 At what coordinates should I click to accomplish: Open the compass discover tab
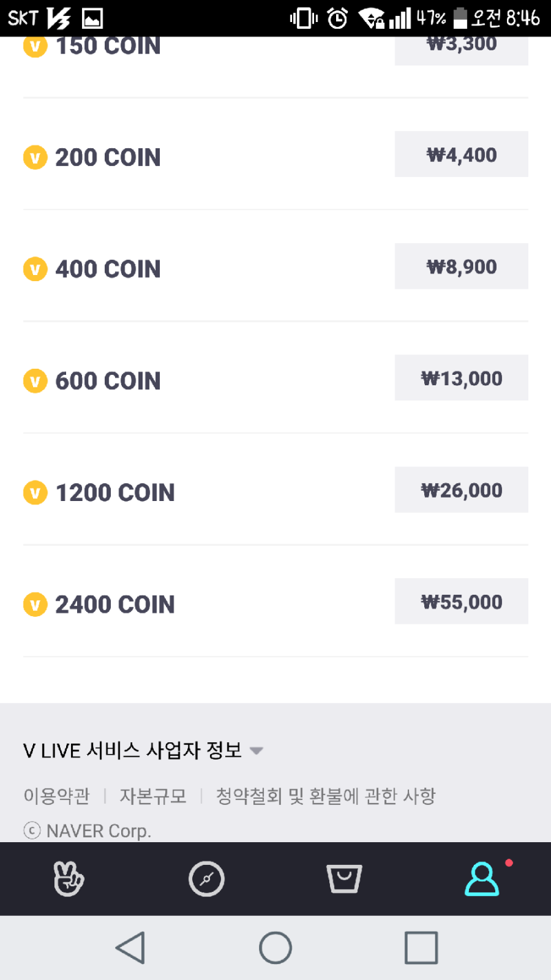click(207, 879)
